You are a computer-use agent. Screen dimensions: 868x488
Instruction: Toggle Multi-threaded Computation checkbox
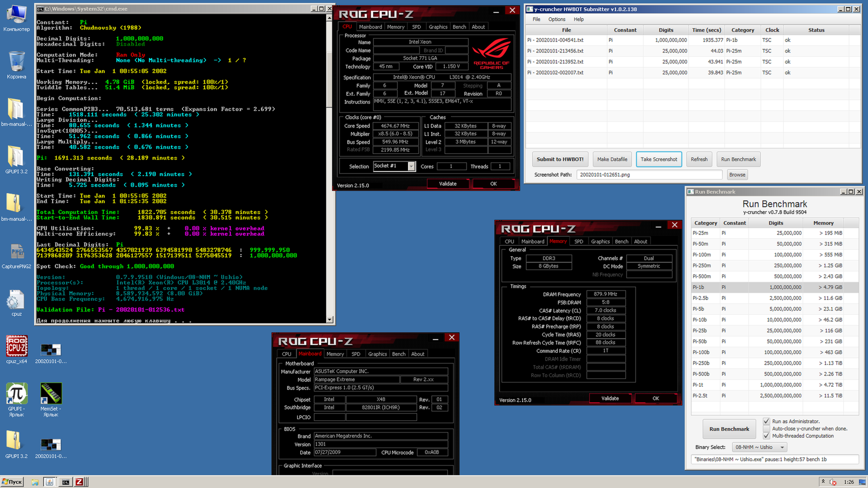click(766, 436)
